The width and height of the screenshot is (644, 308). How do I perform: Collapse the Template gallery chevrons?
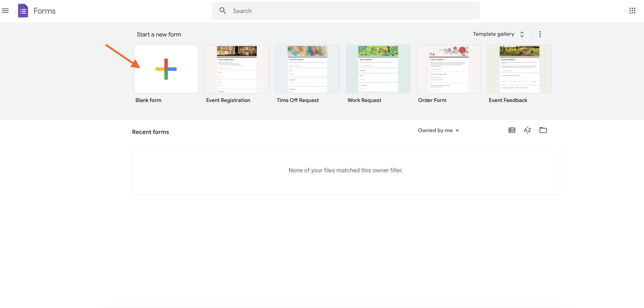(x=522, y=34)
